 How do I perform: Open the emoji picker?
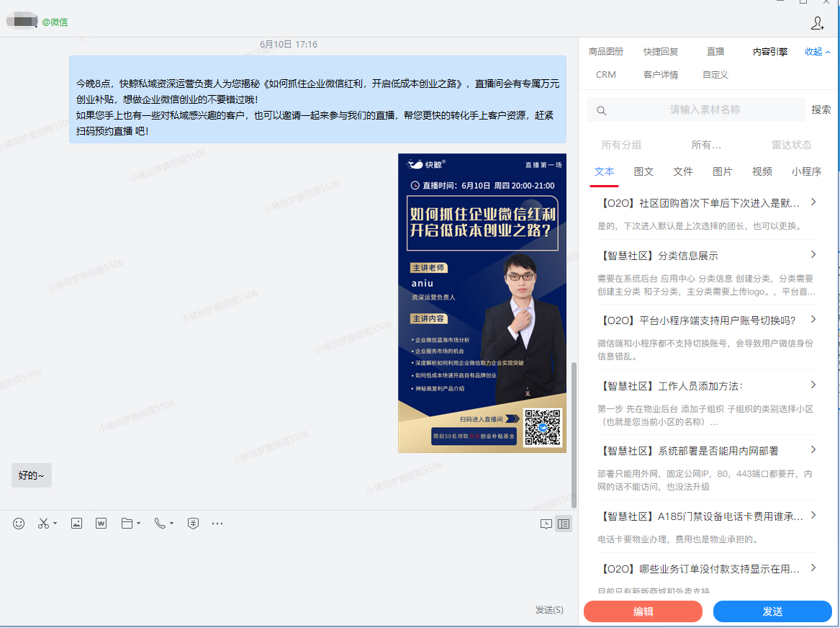(x=19, y=524)
